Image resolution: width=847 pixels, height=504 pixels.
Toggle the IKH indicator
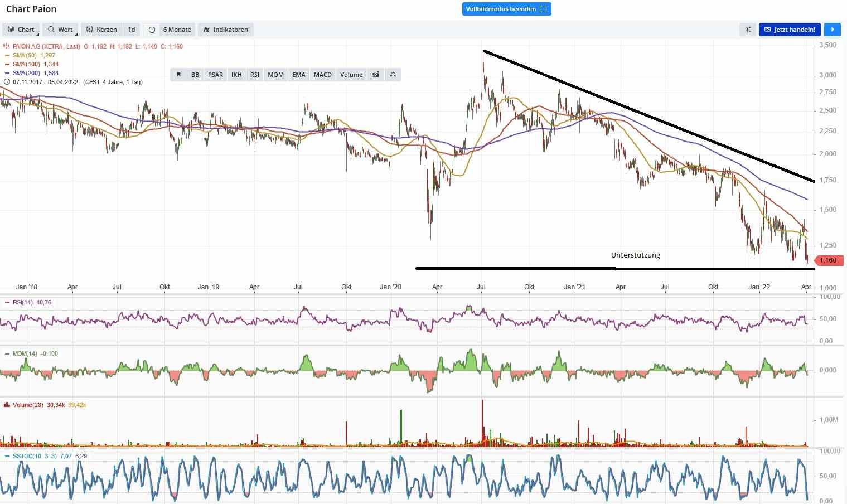[x=236, y=75]
